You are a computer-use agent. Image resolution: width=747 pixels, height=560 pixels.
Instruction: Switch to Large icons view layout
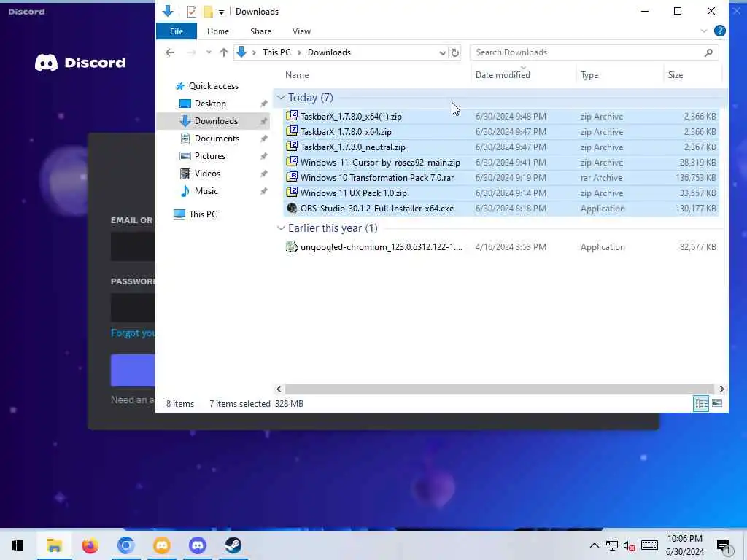point(717,404)
